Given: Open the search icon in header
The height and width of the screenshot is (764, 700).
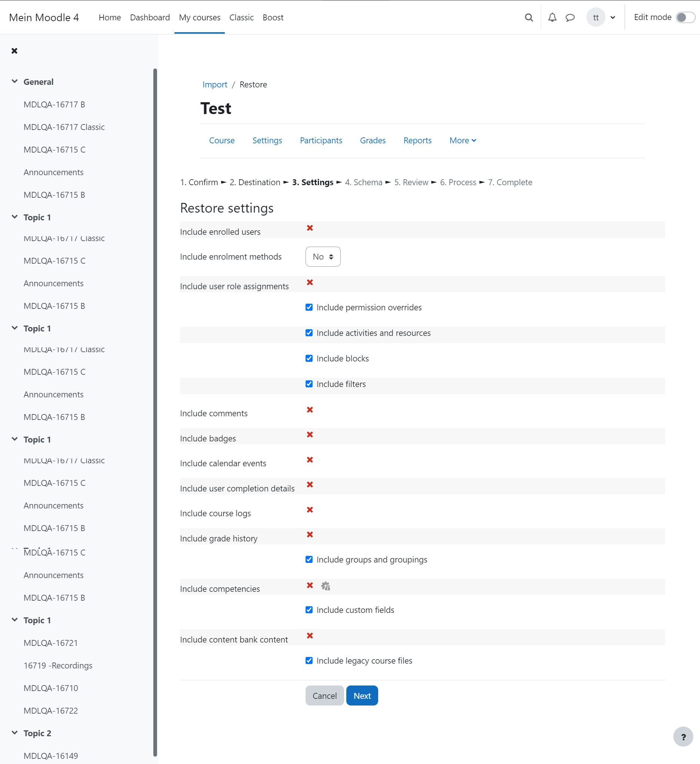Looking at the screenshot, I should tap(529, 17).
